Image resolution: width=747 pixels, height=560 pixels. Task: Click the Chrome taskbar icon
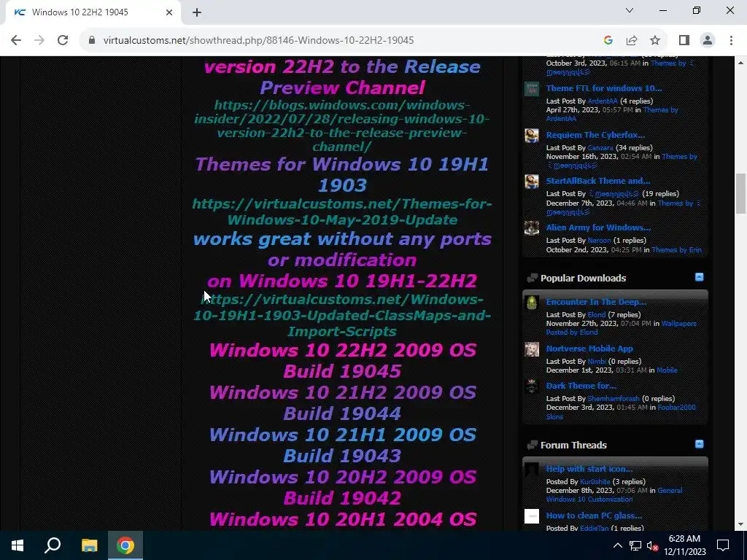125,545
